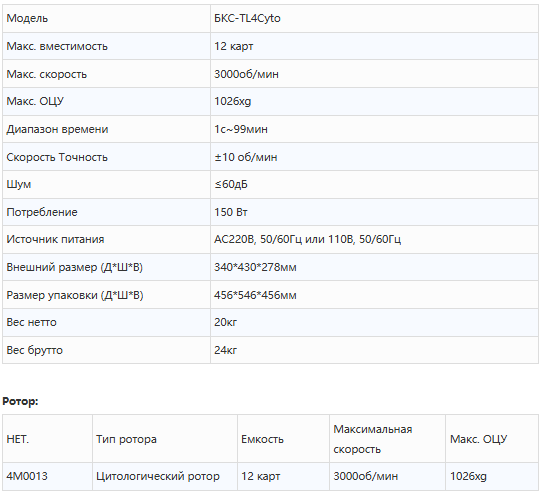This screenshot has width=548, height=494.
Task: Select the Внешний размер (Д*Ш*В) label
Action: pyautogui.click(x=74, y=267)
